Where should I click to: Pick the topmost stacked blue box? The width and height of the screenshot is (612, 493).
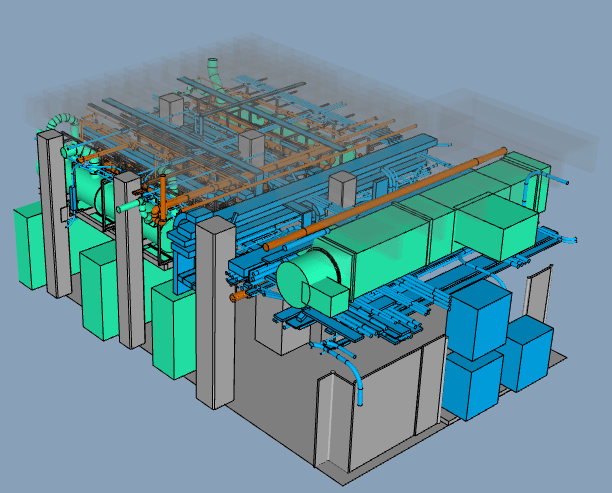[x=479, y=319]
